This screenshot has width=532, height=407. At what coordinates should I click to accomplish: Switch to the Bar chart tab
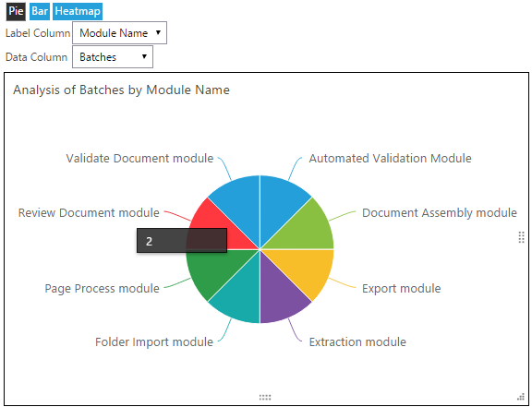click(40, 11)
